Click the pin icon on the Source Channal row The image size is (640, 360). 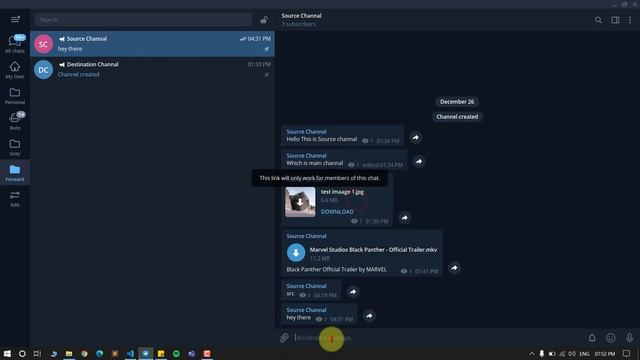point(267,49)
